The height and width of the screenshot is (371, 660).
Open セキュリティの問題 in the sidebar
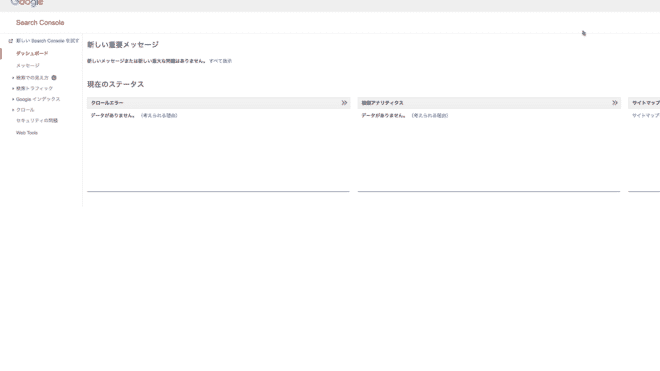tap(37, 120)
